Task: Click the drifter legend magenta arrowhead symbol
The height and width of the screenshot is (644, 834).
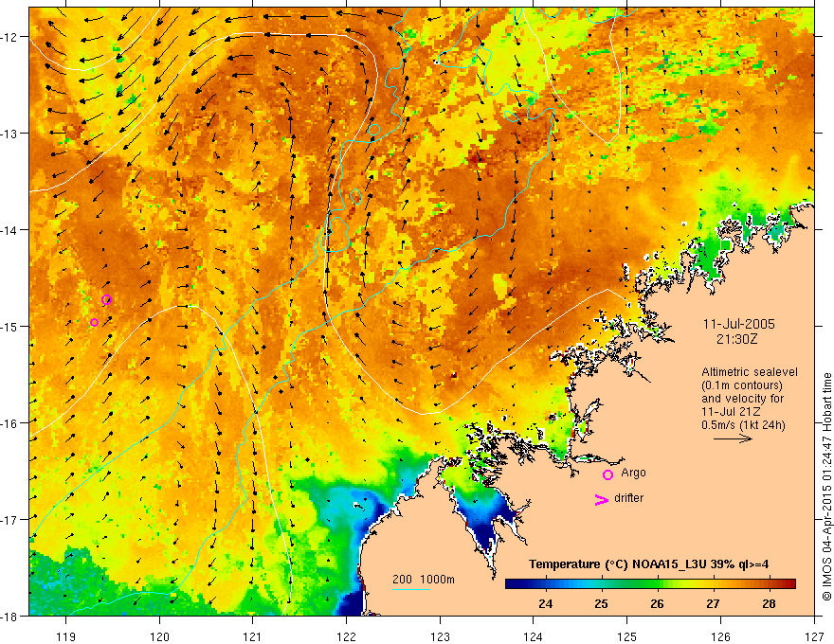Action: pos(601,499)
